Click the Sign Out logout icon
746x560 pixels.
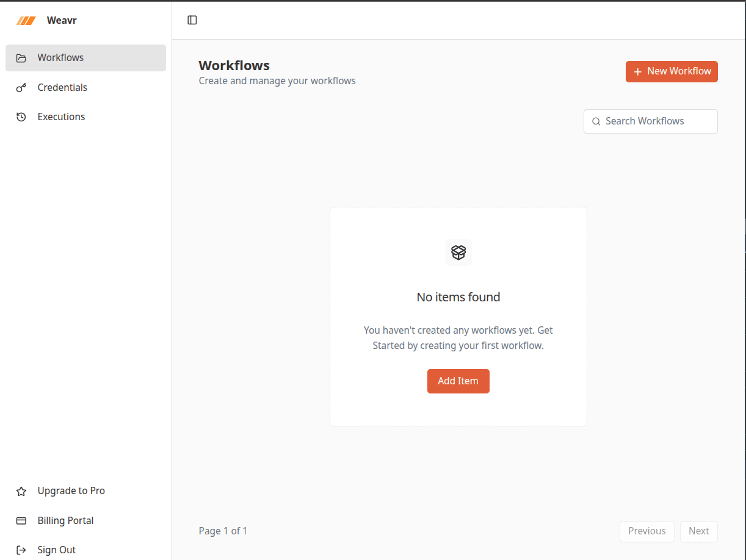[x=22, y=550]
